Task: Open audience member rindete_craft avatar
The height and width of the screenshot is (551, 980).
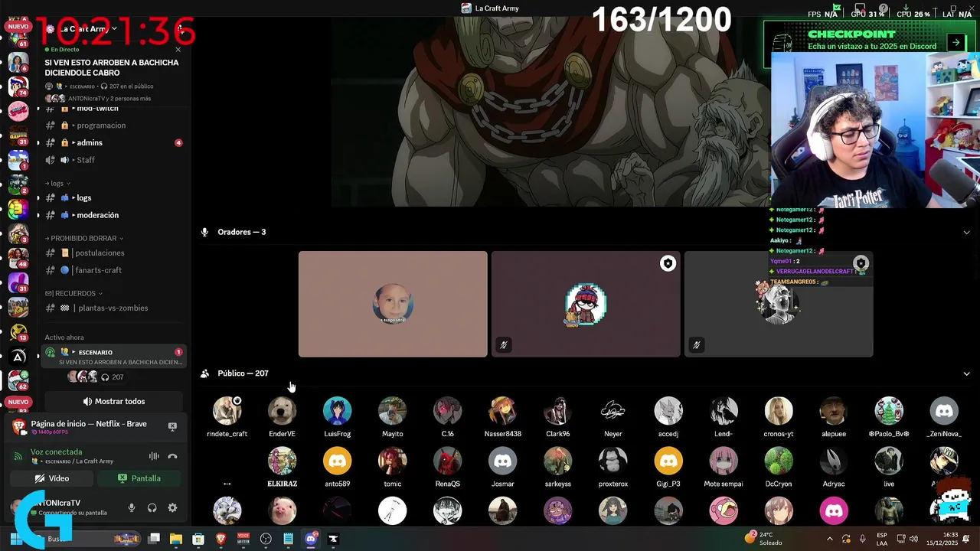Action: point(227,411)
